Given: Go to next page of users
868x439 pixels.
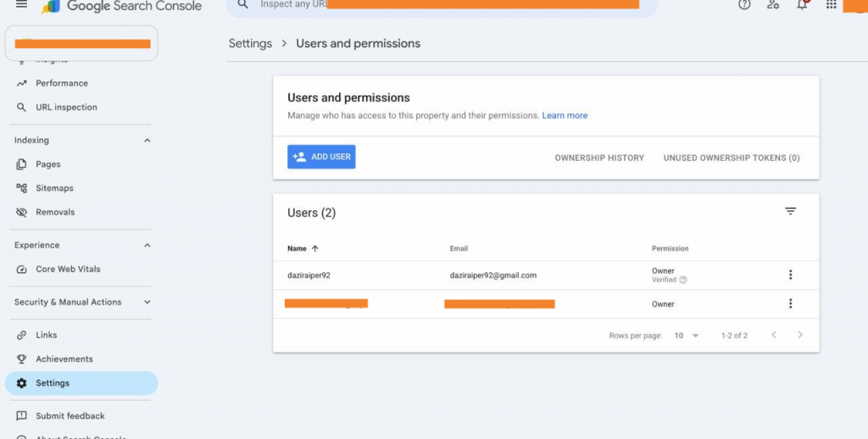Looking at the screenshot, I should (800, 335).
